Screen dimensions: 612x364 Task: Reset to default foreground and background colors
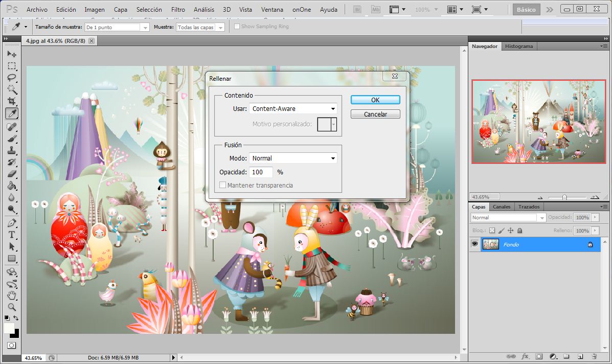(7, 318)
